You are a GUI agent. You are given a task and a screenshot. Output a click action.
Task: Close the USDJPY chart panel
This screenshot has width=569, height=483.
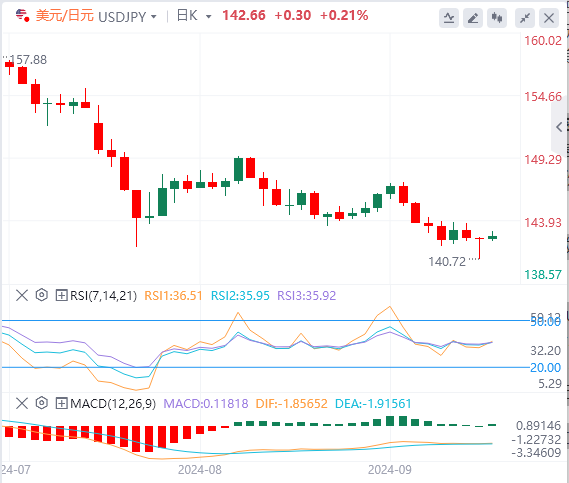(x=549, y=18)
